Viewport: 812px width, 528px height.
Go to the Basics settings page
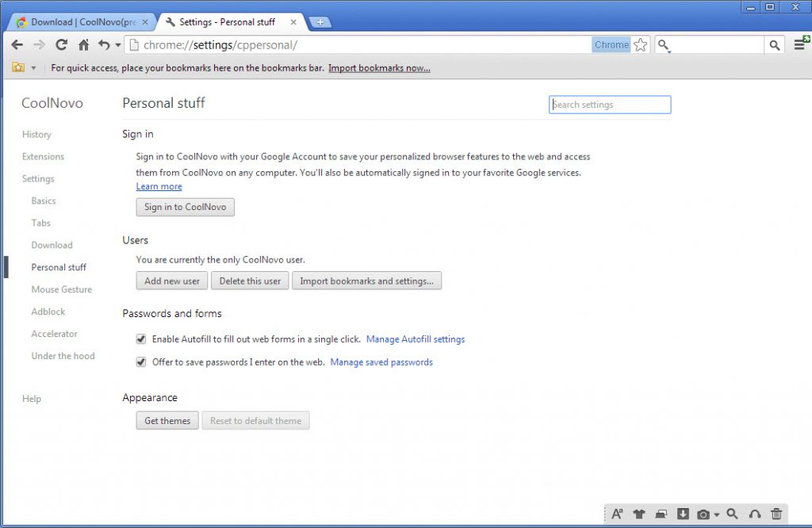click(x=44, y=201)
